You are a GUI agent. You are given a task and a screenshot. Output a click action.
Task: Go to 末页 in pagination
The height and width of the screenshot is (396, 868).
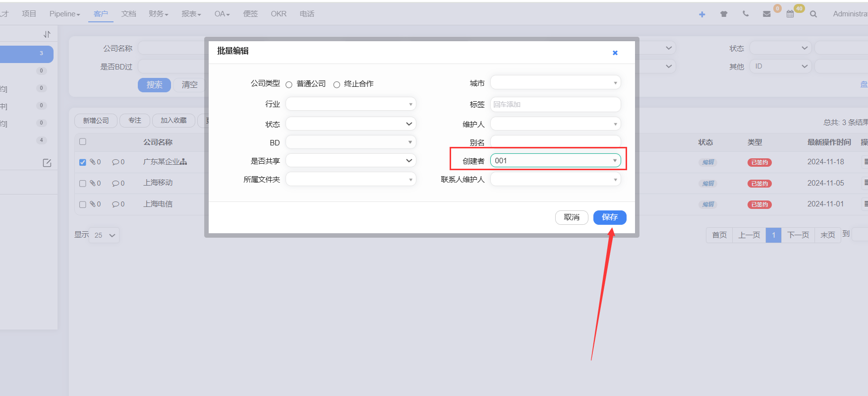[827, 235]
